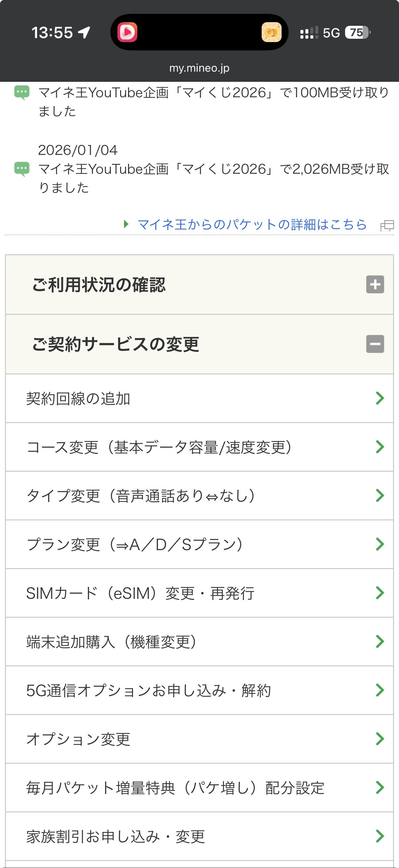Collapse the ご契約サービスの変更 section
This screenshot has height=868, width=399.
[x=115, y=344]
